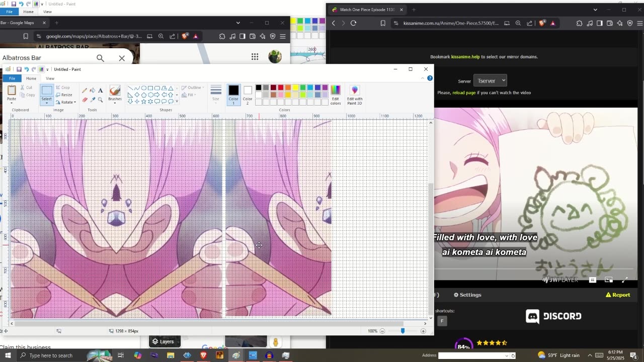The width and height of the screenshot is (644, 362).
Task: Switch to the Home ribbon tab in front Paint window
Action: click(x=31, y=78)
